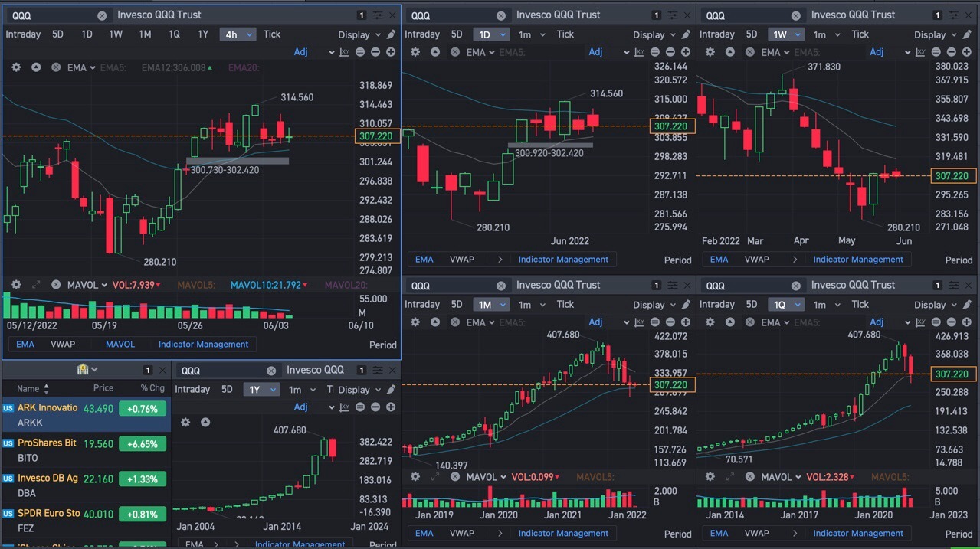Open chart settings sliders icon in 4h panel
This screenshot has width=980, height=549.
coord(378,15)
